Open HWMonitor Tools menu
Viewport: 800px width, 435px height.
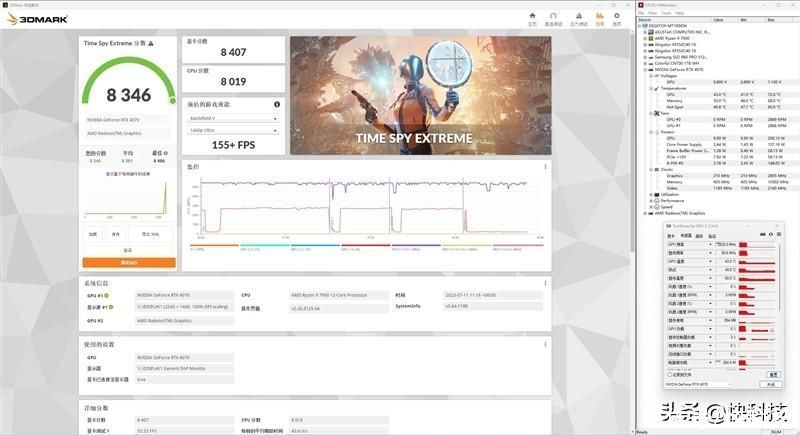coord(666,13)
